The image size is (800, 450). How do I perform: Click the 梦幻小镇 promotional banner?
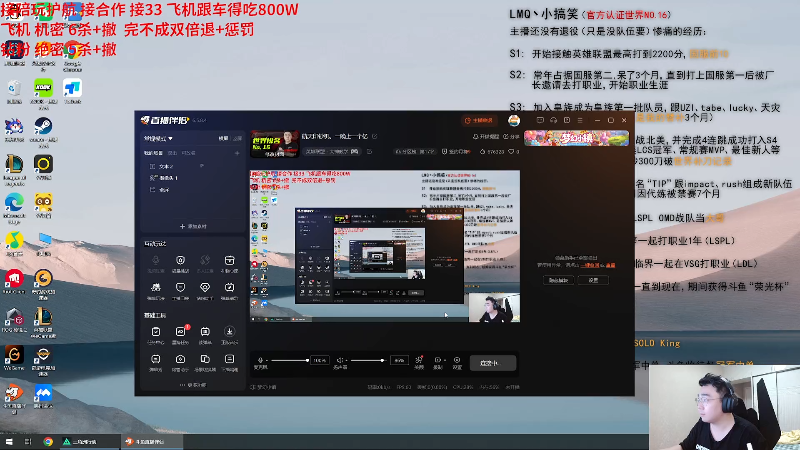click(x=577, y=138)
